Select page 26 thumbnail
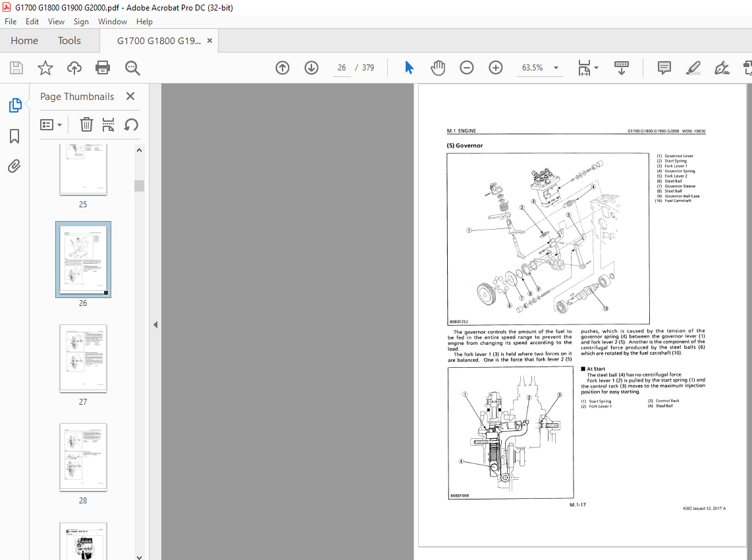Image resolution: width=752 pixels, height=560 pixels. click(x=83, y=259)
